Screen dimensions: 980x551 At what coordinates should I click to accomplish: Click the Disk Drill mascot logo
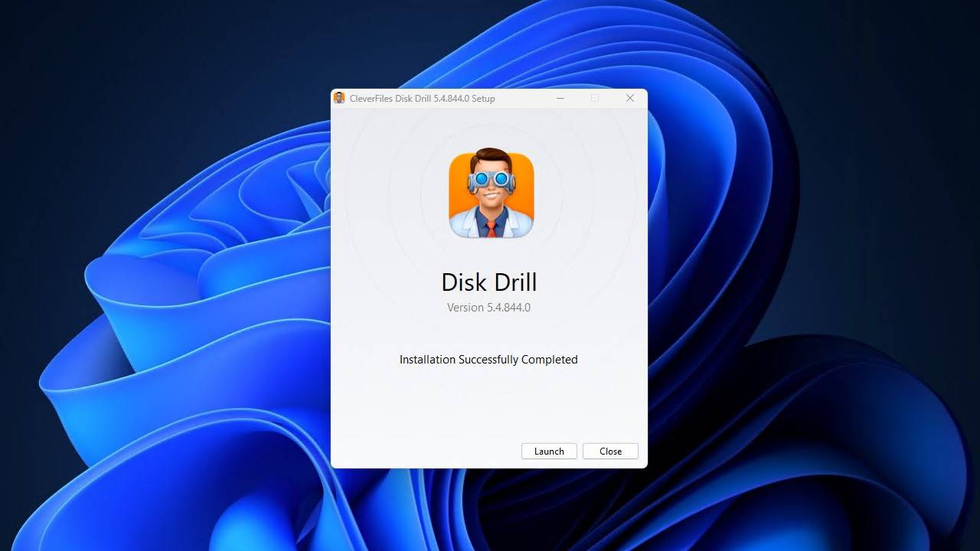tap(491, 193)
